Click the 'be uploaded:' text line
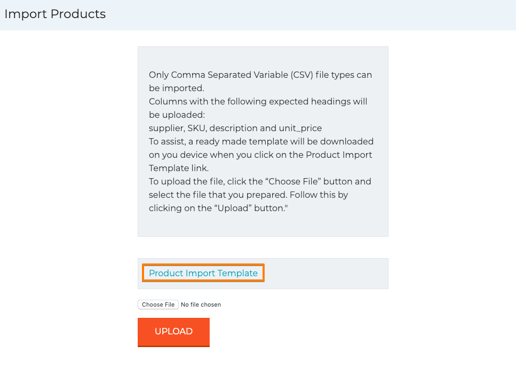Screen dimensions: 516x377 (177, 115)
